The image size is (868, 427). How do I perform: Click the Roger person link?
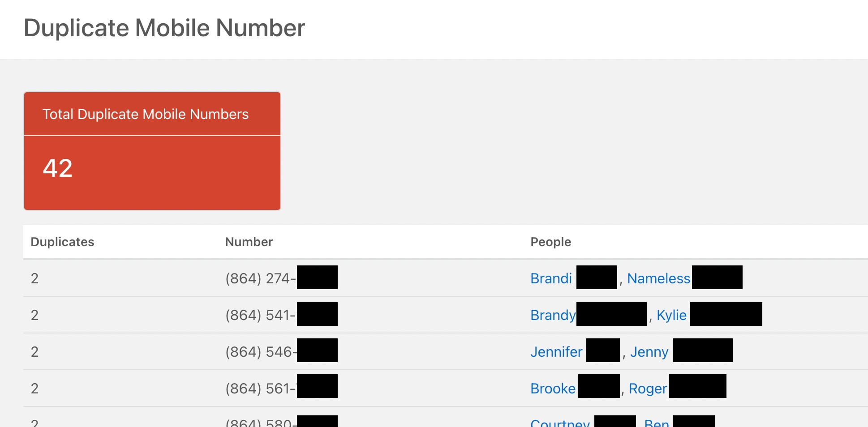[x=647, y=389]
